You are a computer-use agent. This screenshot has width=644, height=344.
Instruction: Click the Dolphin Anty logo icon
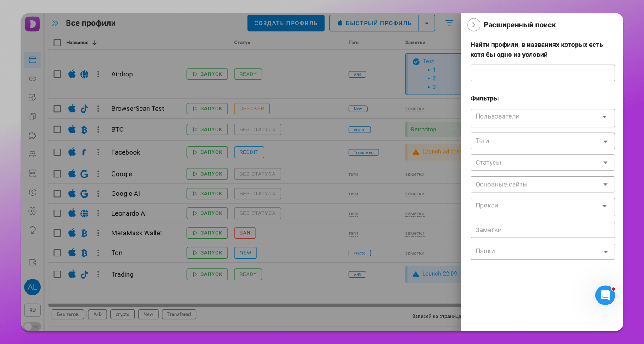point(32,24)
